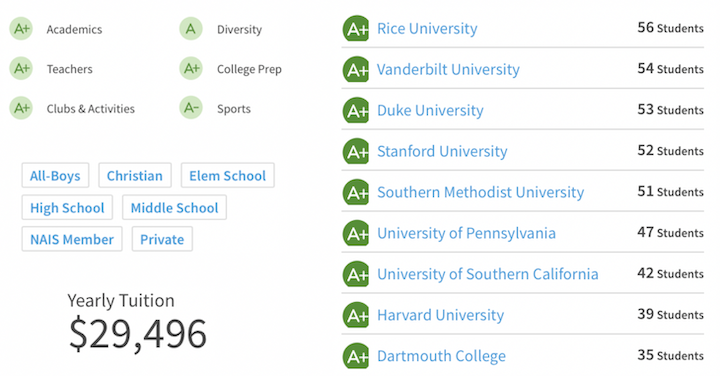Click the Teachers A+ grade badge

21,68
